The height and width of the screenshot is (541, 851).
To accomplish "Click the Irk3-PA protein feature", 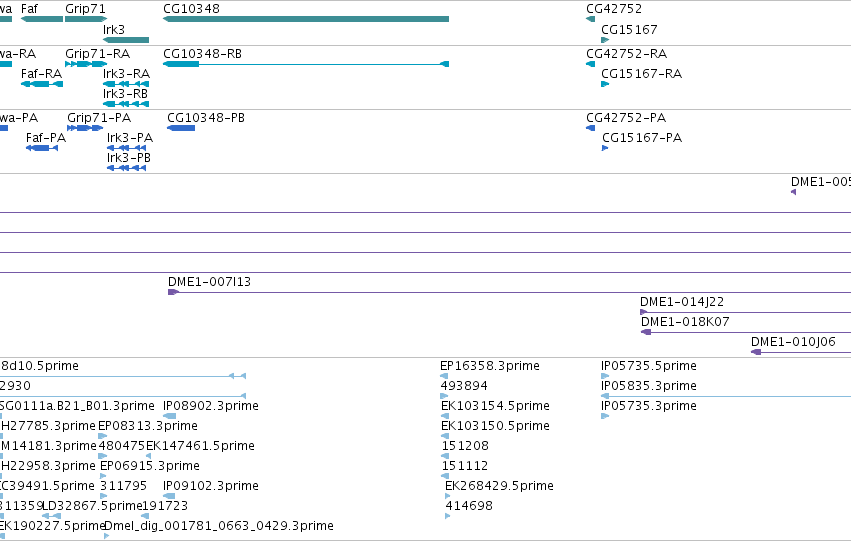I will click(x=126, y=148).
